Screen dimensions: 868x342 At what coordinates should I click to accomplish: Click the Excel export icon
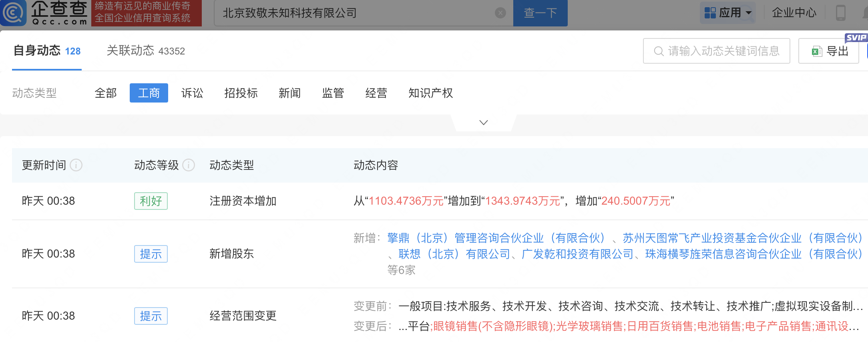(816, 51)
